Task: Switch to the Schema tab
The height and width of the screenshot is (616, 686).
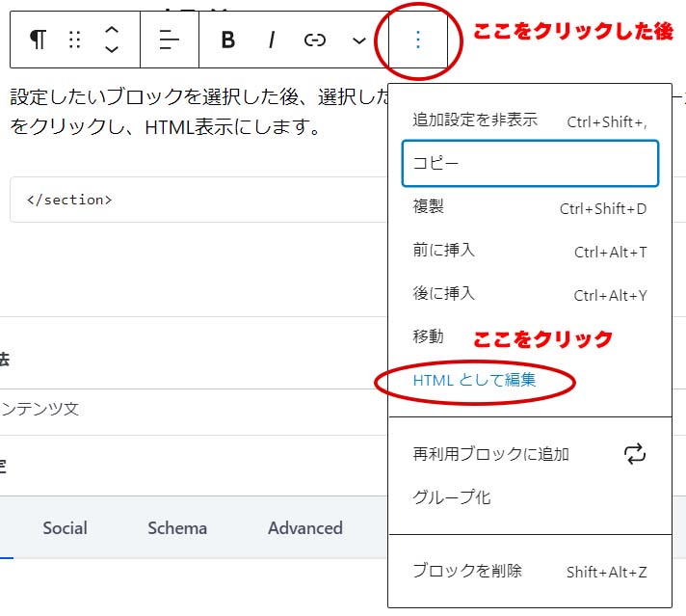Action: (177, 528)
